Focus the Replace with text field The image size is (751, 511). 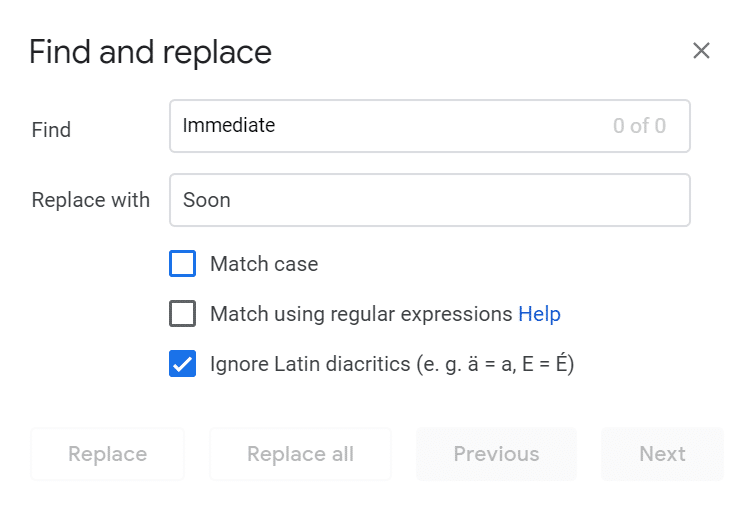(430, 200)
